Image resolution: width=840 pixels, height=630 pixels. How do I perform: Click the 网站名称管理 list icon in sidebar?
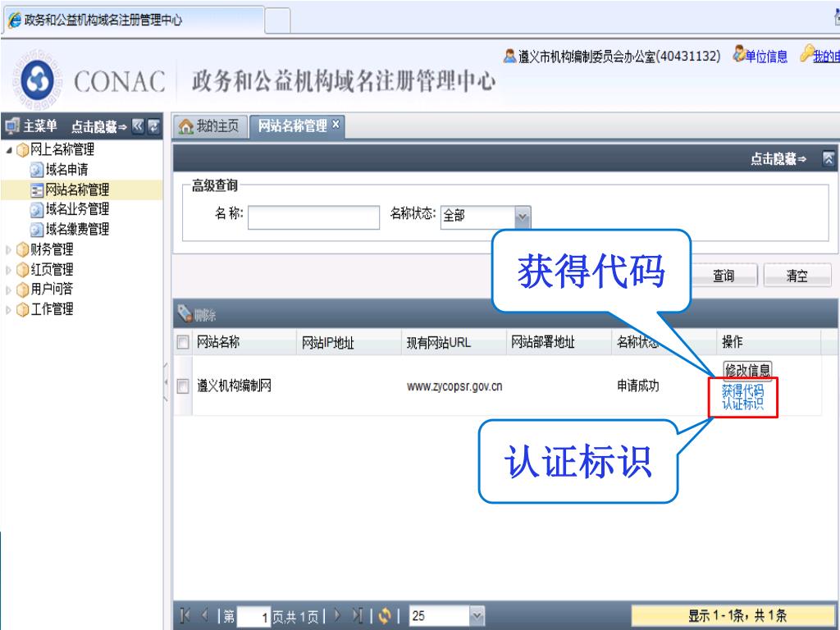coord(36,190)
